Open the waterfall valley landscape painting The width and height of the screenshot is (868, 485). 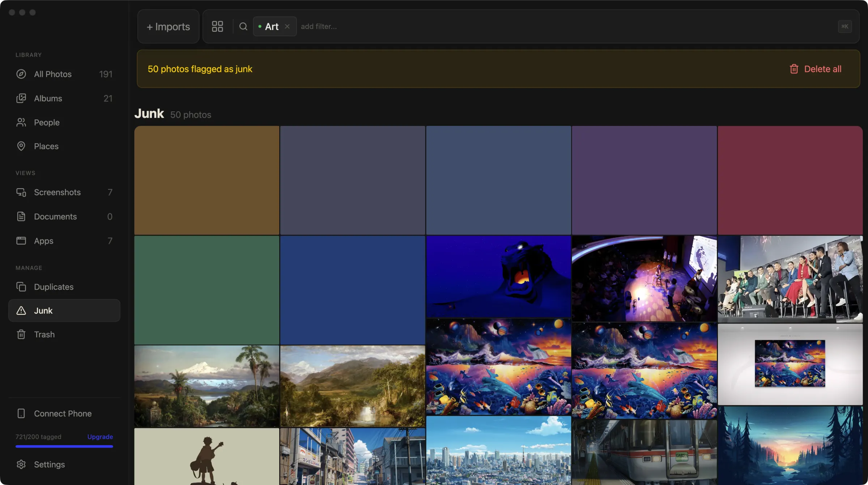point(353,386)
